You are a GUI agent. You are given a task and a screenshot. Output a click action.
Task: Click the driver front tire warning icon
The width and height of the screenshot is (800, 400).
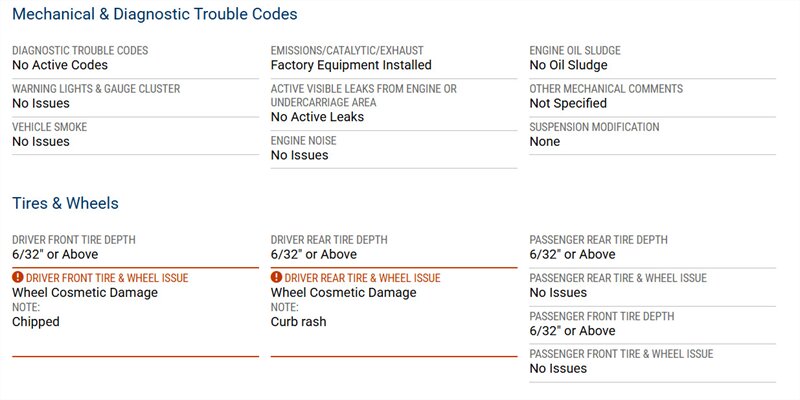point(18,278)
